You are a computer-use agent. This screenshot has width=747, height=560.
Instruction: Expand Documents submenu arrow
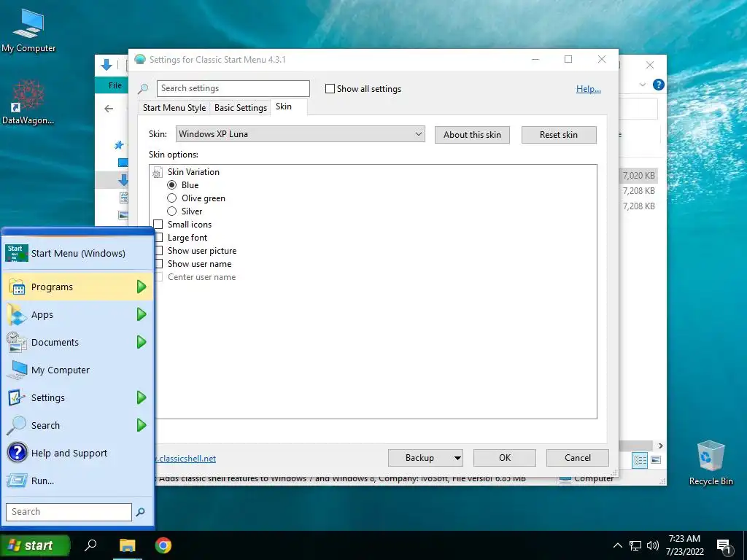142,342
